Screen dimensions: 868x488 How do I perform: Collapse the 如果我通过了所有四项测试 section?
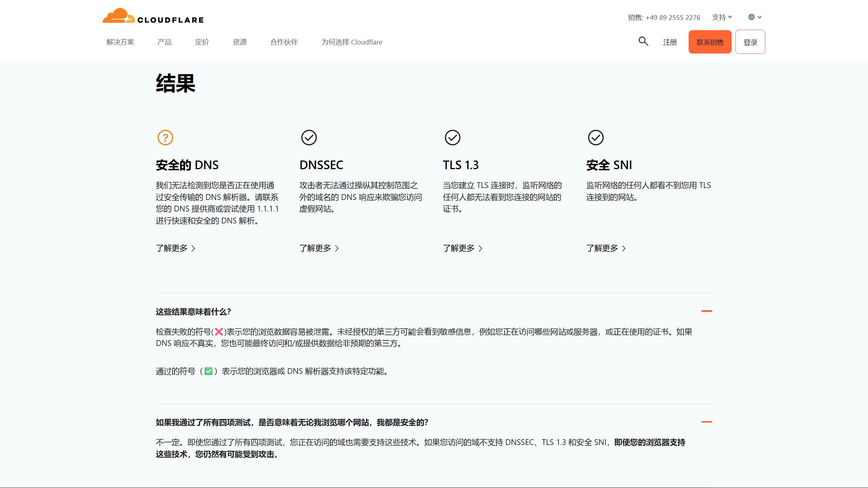[x=707, y=422]
